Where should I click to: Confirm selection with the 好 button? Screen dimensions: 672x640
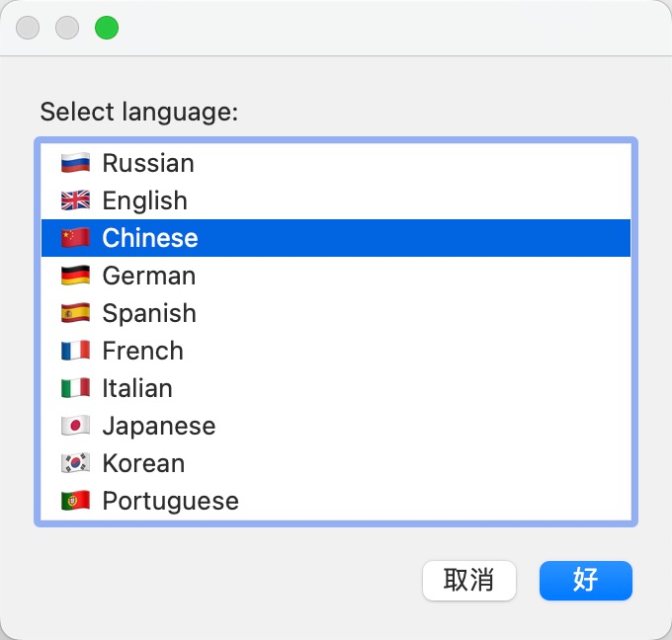(x=585, y=581)
